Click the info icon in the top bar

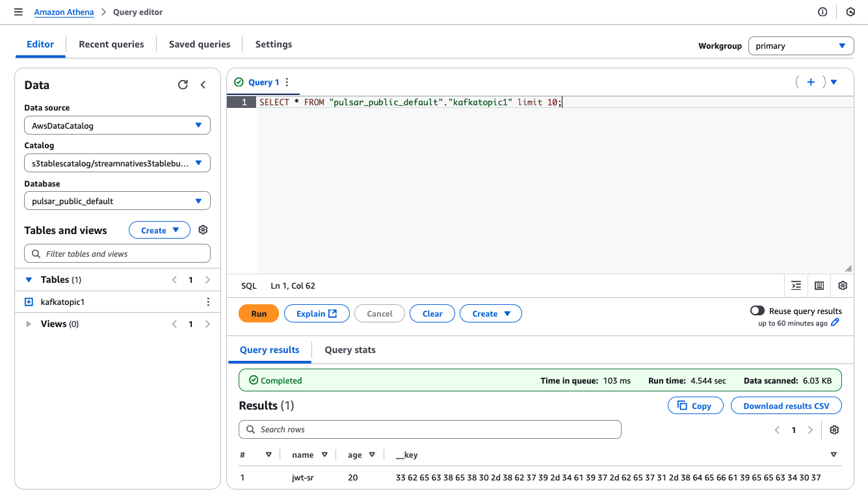point(822,12)
